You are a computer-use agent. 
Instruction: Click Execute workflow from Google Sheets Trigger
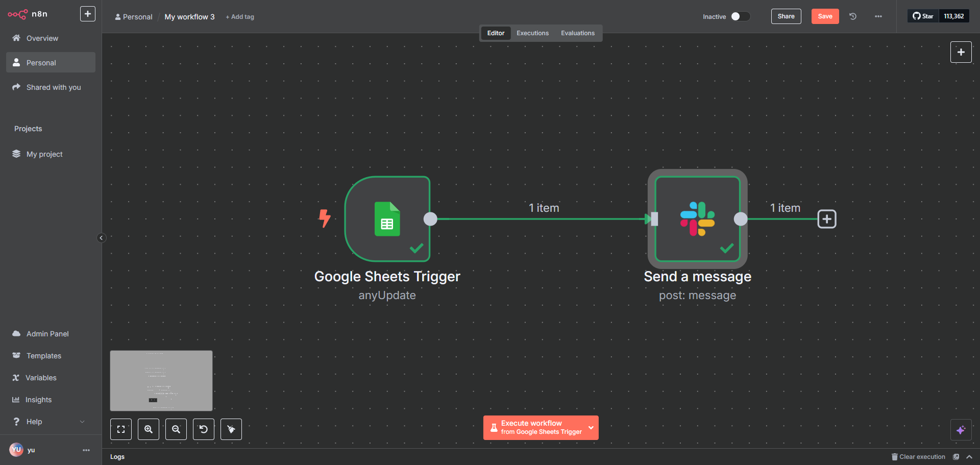[534, 428]
